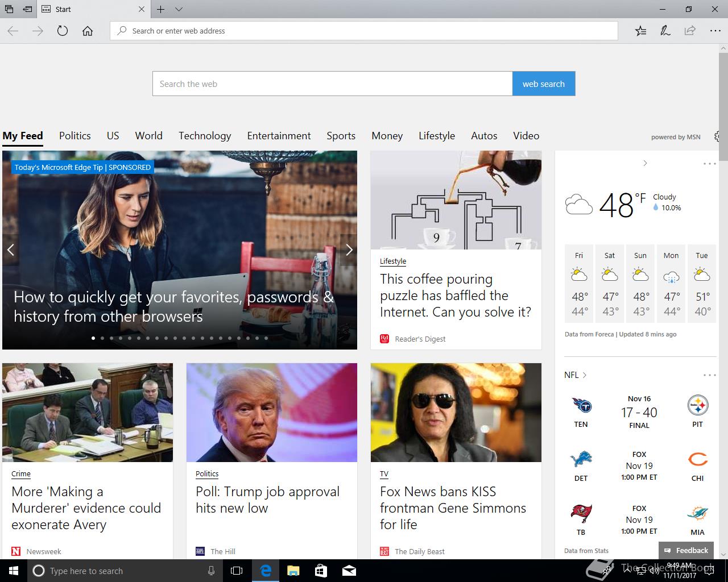Open feed settings gear icon
The width and height of the screenshot is (728, 582).
point(717,136)
